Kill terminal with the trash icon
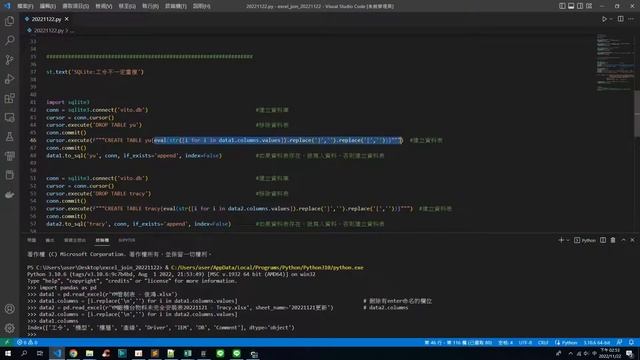This screenshot has height=360, width=640. (613, 240)
